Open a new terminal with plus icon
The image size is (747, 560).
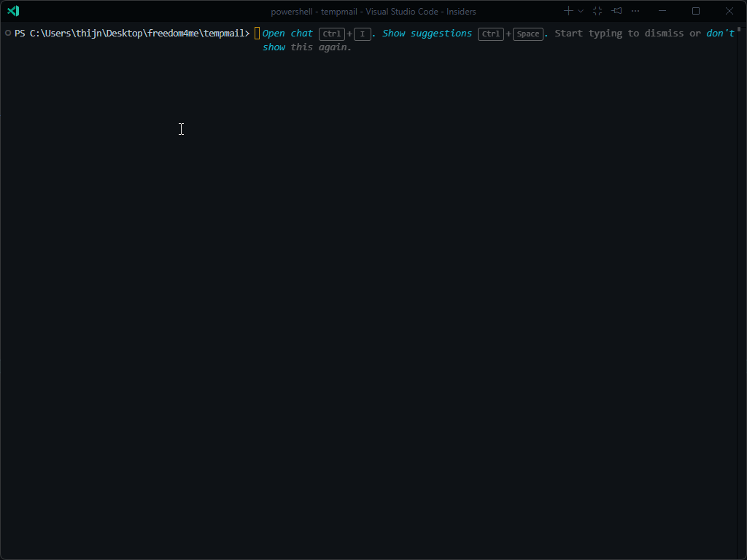tap(568, 11)
